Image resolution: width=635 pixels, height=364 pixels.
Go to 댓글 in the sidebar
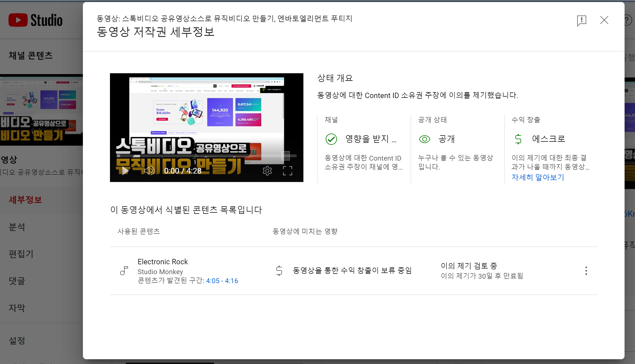coord(17,281)
